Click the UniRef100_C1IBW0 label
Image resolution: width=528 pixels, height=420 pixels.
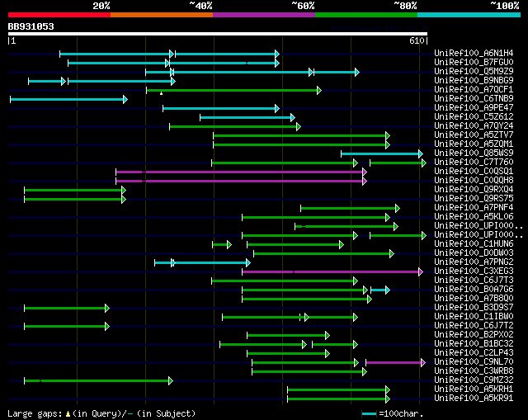click(x=474, y=317)
